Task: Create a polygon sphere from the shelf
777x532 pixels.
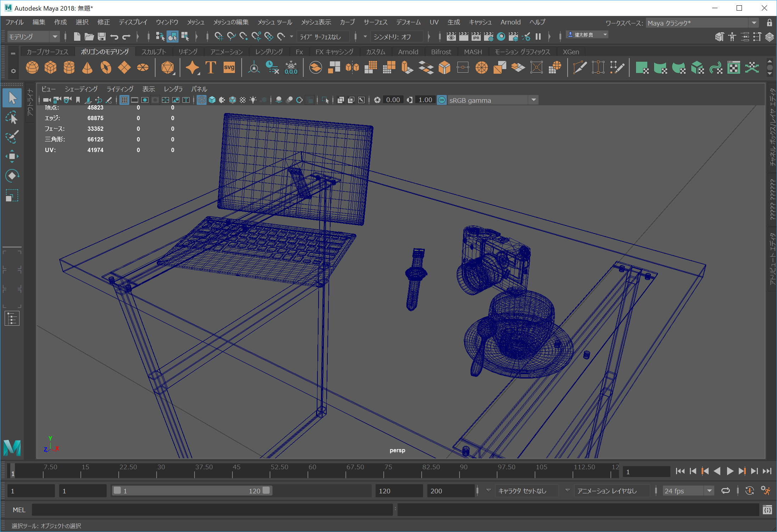Action: tap(32, 67)
